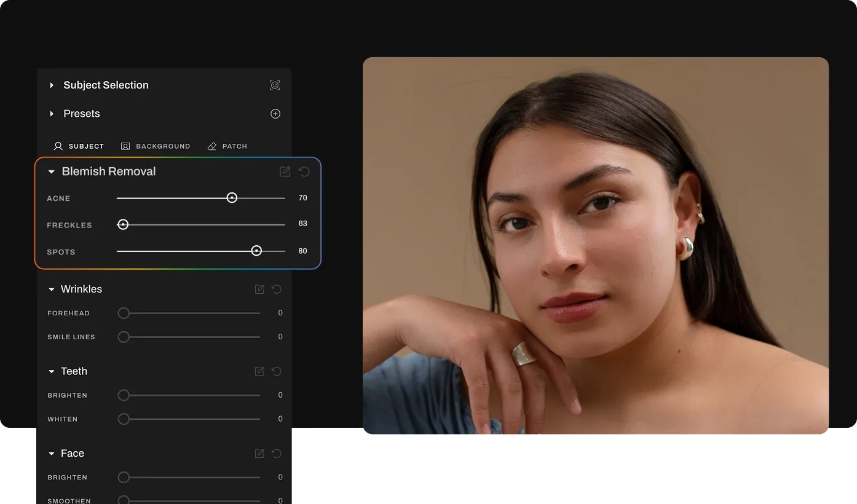Add a new preset with plus icon

(x=275, y=114)
